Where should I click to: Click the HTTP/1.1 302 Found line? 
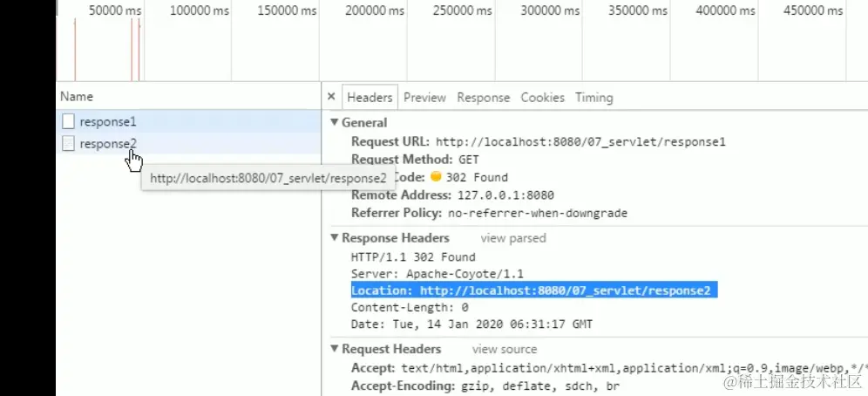click(x=413, y=257)
